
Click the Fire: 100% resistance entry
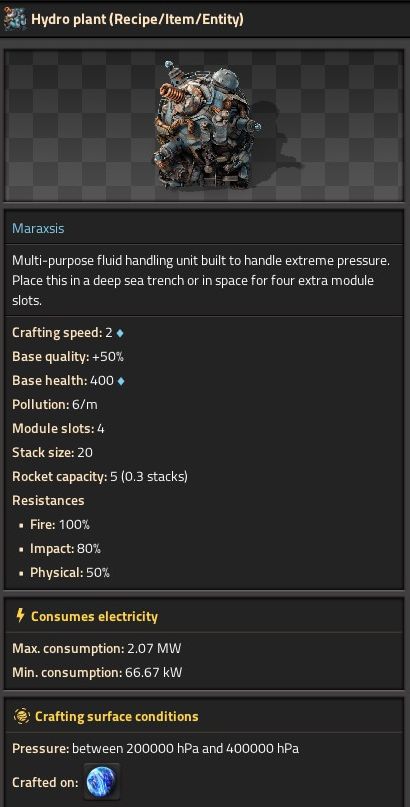pyautogui.click(x=60, y=524)
